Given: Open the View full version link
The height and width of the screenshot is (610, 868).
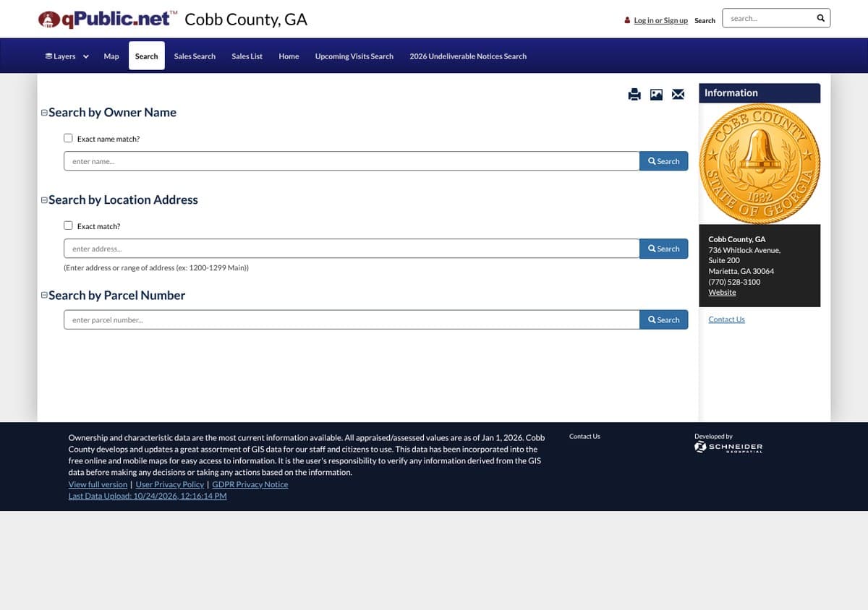Looking at the screenshot, I should [x=98, y=484].
